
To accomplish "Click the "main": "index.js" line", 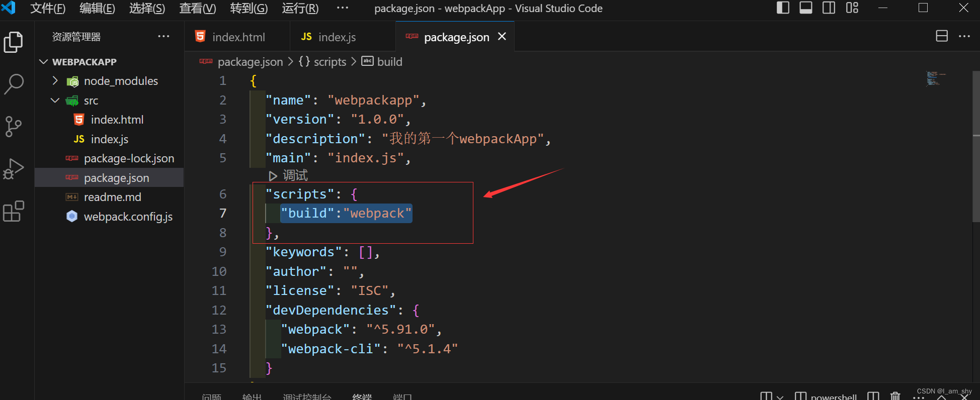I will click(338, 158).
